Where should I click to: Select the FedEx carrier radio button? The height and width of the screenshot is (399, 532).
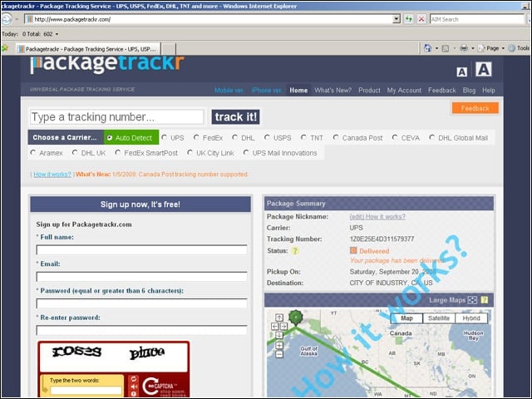click(x=196, y=137)
